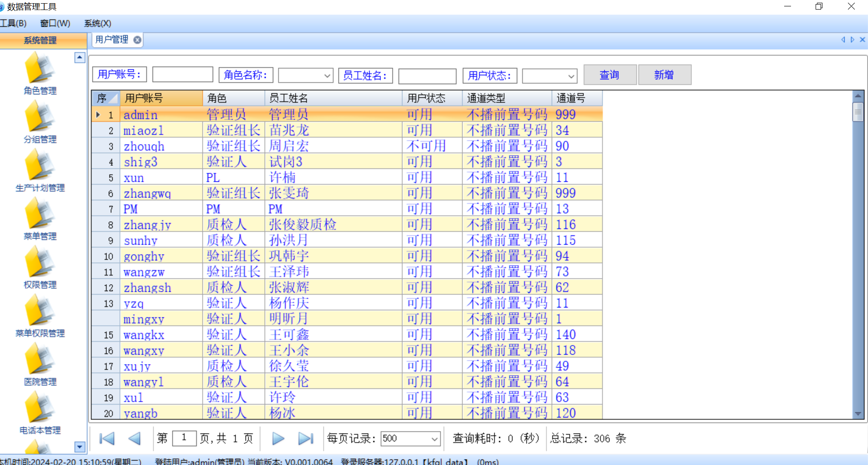This screenshot has height=465, width=868.
Task: Open 权限管理 in the sidebar
Action: [x=40, y=268]
